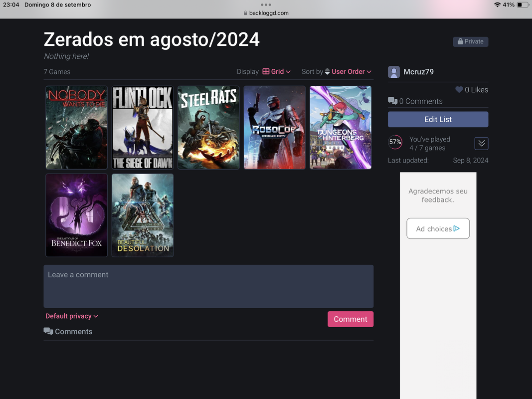The width and height of the screenshot is (532, 399).
Task: Click the 7 Games count text
Action: click(x=57, y=72)
